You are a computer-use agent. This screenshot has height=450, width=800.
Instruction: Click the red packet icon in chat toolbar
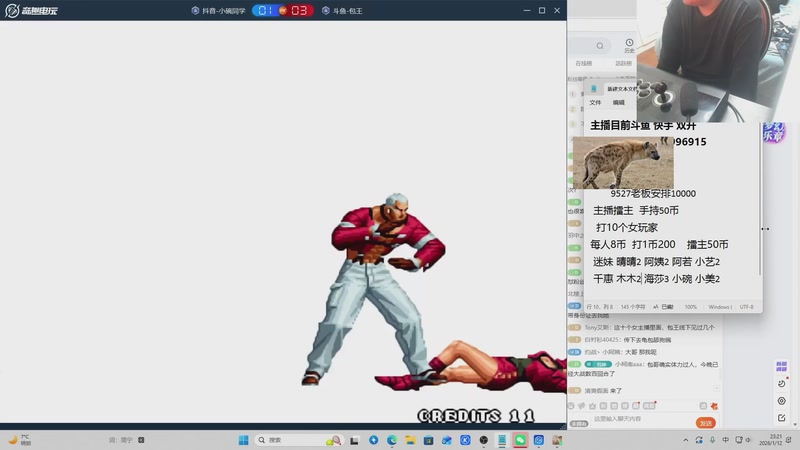point(714,406)
